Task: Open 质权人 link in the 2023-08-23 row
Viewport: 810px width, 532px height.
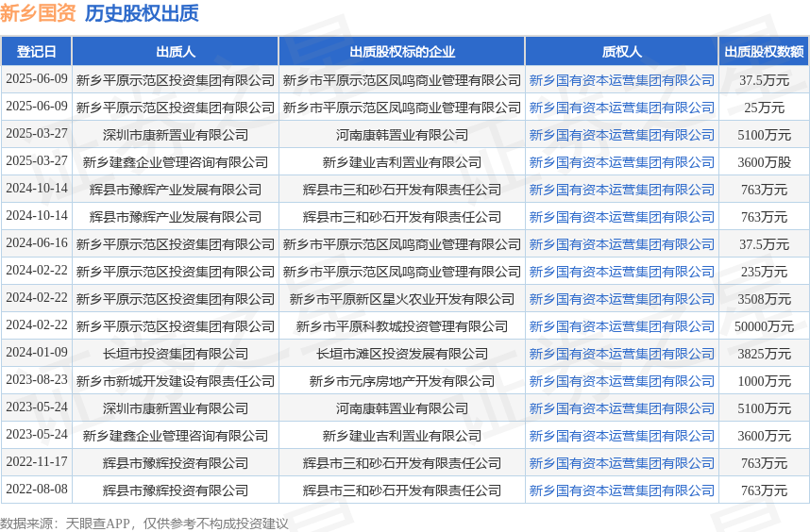Action: tap(621, 381)
